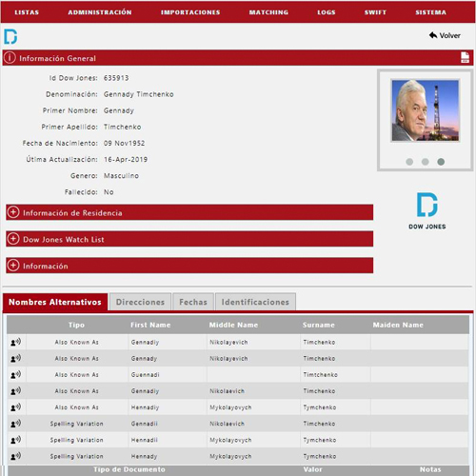Click the person-sound icon on Gennadii Spelling Variation row
Screen dimensions: 476x476
16,424
